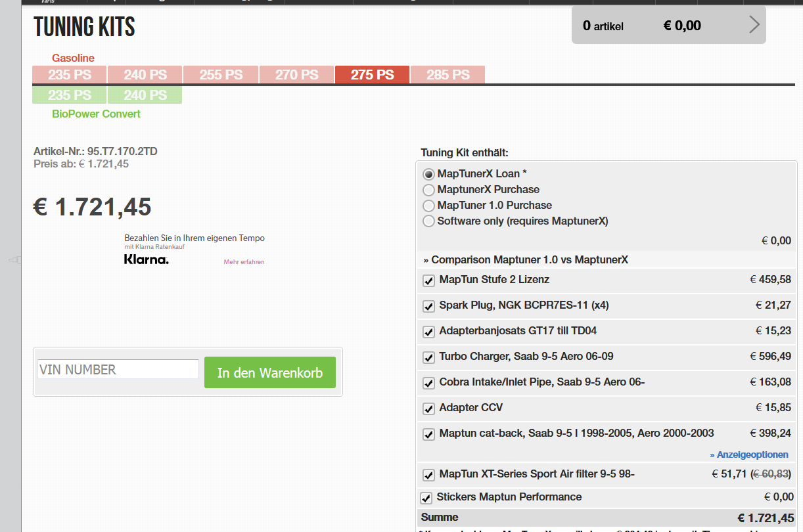The height and width of the screenshot is (532, 803).
Task: Select Gasoline 235 PS tab
Action: pyautogui.click(x=69, y=75)
